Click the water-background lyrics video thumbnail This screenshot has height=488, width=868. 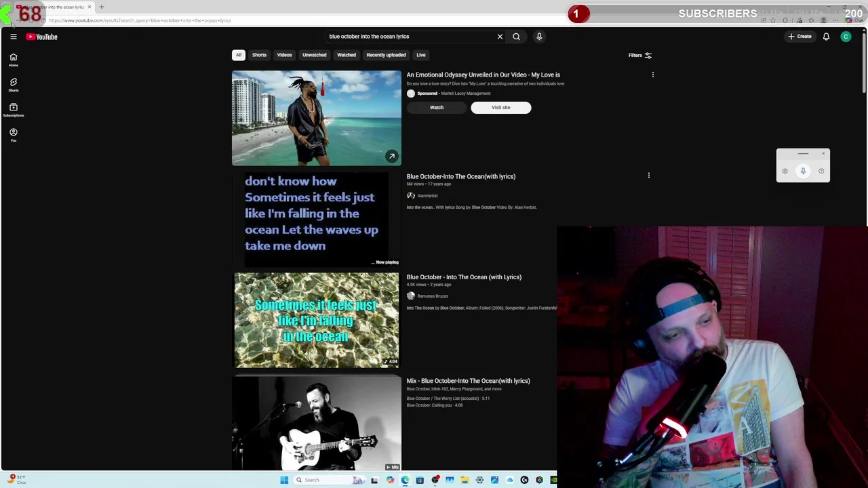click(317, 320)
